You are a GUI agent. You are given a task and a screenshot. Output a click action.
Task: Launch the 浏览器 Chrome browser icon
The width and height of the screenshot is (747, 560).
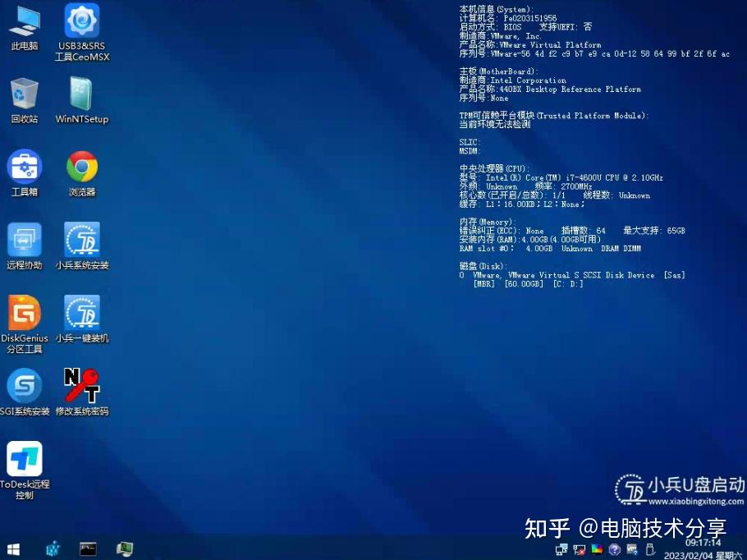(x=82, y=173)
